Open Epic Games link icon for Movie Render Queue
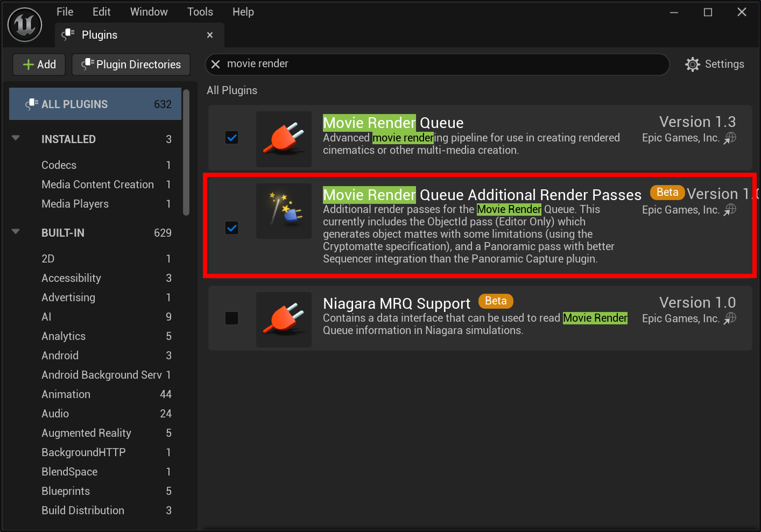761x532 pixels. 730,138
